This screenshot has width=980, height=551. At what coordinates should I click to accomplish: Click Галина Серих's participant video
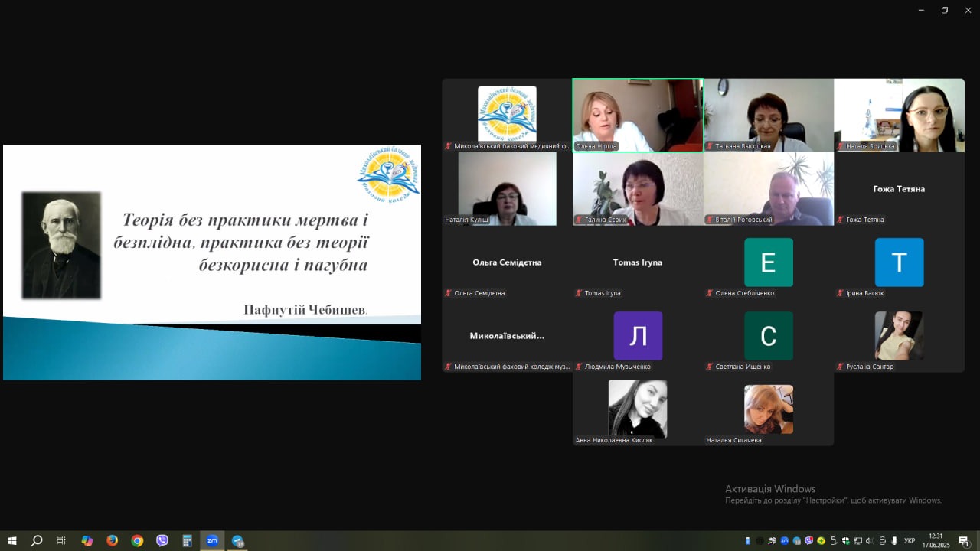pos(637,188)
